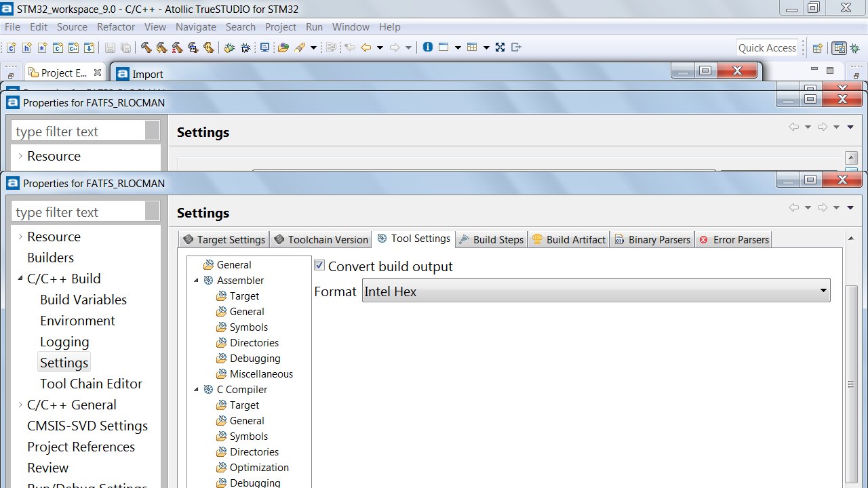Open the Back history dropdown arrow in toolbar

(380, 47)
